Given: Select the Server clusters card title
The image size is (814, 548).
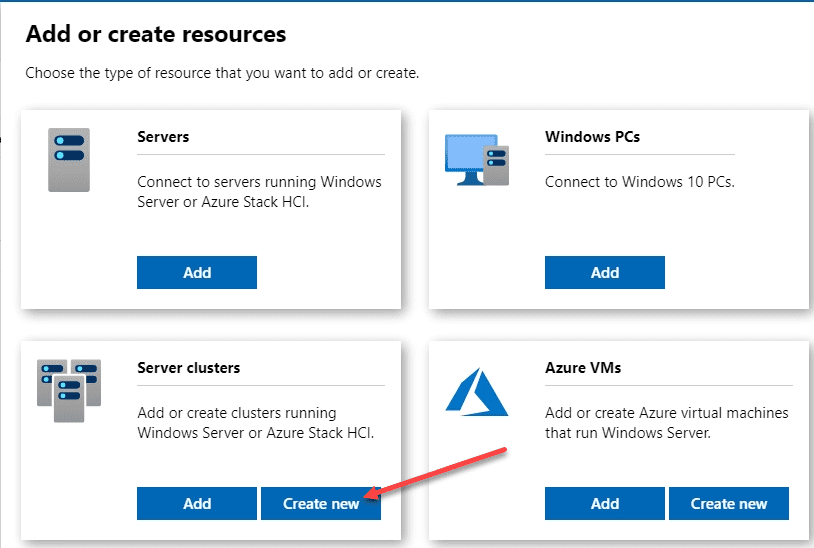Looking at the screenshot, I should pos(188,367).
